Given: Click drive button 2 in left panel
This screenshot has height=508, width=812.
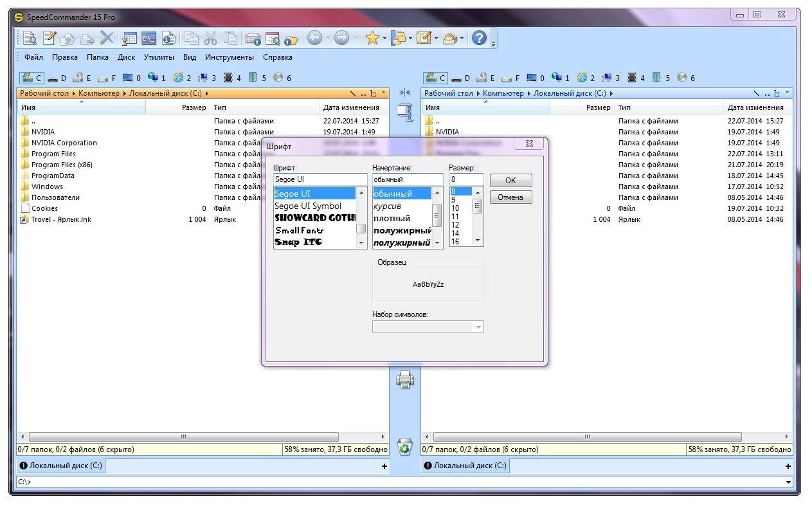Looking at the screenshot, I should click(x=182, y=78).
